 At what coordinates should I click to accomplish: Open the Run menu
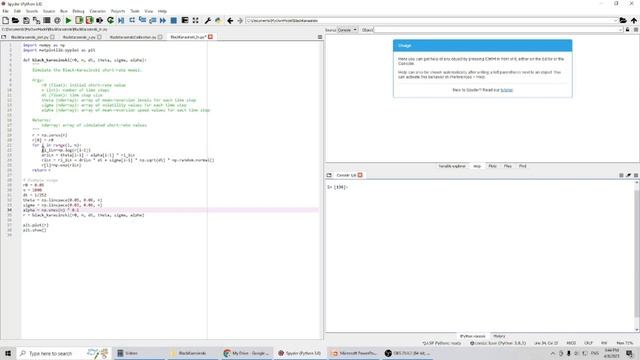tap(64, 11)
